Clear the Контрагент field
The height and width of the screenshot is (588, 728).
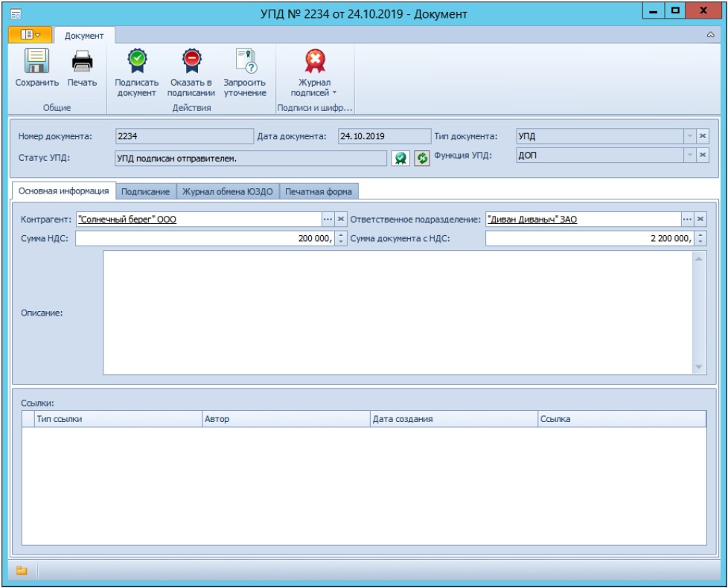point(341,219)
